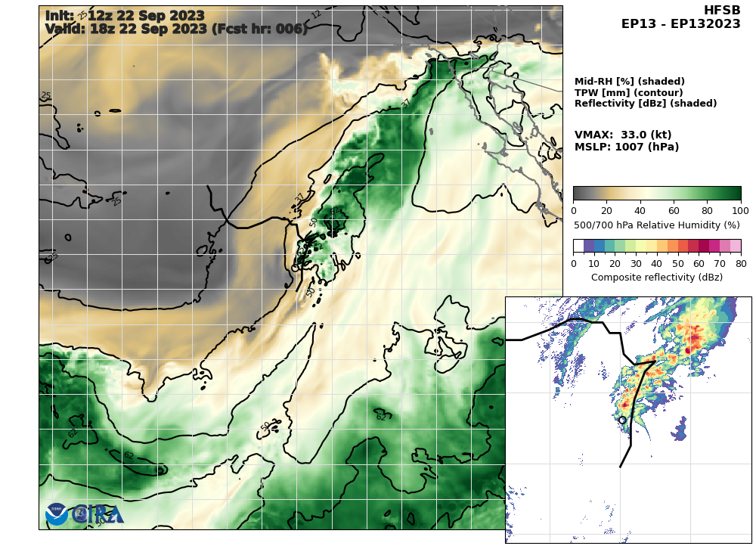Click the "EP13 - EP132023" storm identifier

pos(681,23)
